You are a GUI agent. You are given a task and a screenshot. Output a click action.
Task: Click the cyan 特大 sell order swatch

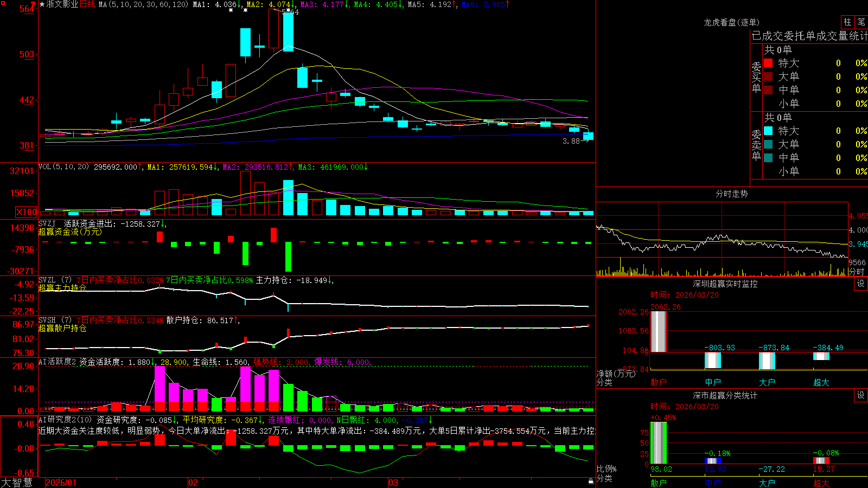[x=768, y=131]
